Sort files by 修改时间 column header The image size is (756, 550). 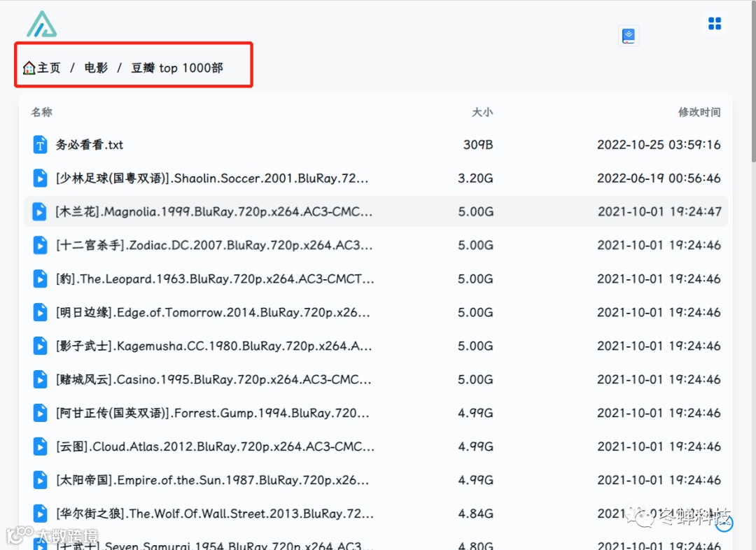pyautogui.click(x=699, y=113)
